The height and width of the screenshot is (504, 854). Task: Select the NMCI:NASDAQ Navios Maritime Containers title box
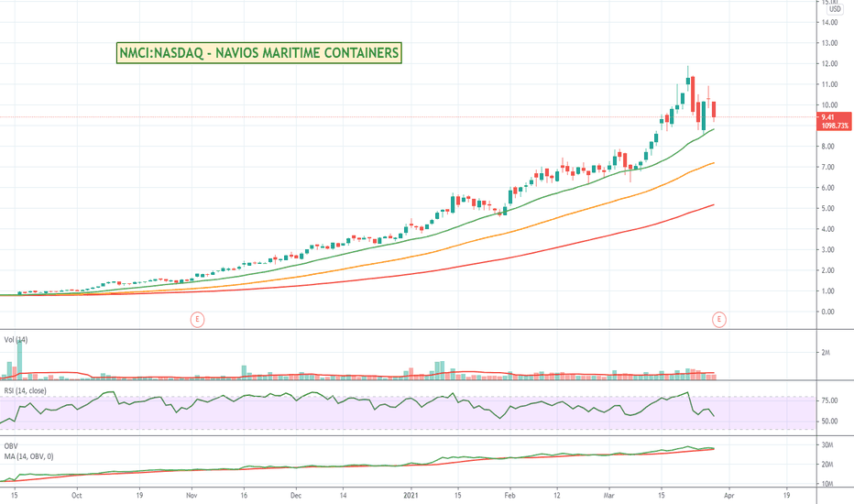coord(258,53)
